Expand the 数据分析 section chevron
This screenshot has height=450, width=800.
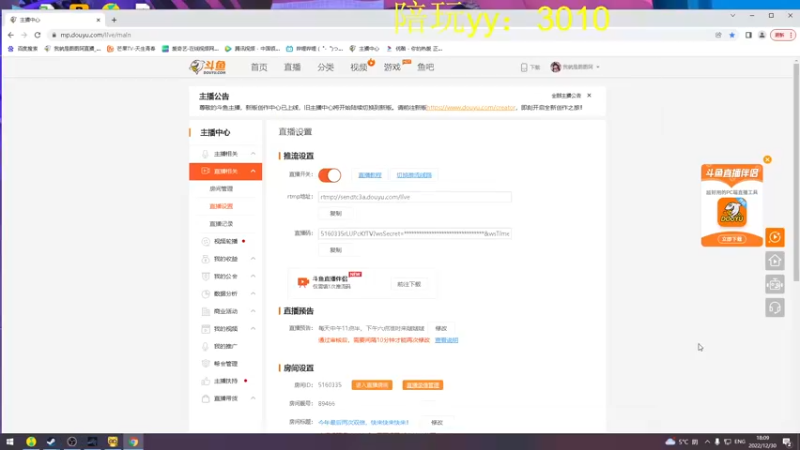click(x=253, y=294)
